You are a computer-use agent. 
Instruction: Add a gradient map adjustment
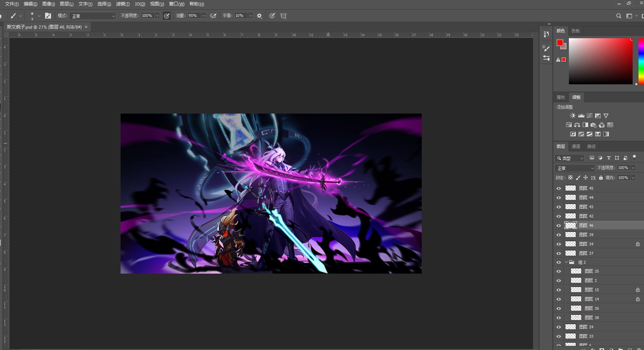(x=598, y=134)
